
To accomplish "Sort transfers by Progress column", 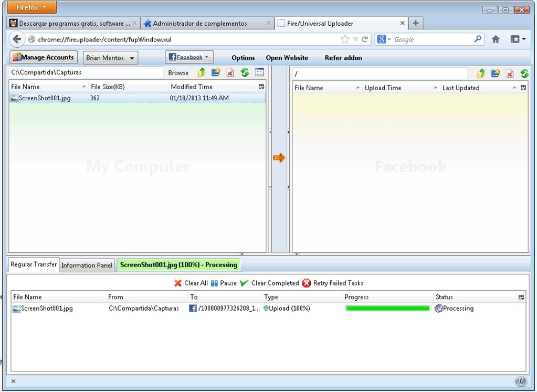I will (x=387, y=297).
